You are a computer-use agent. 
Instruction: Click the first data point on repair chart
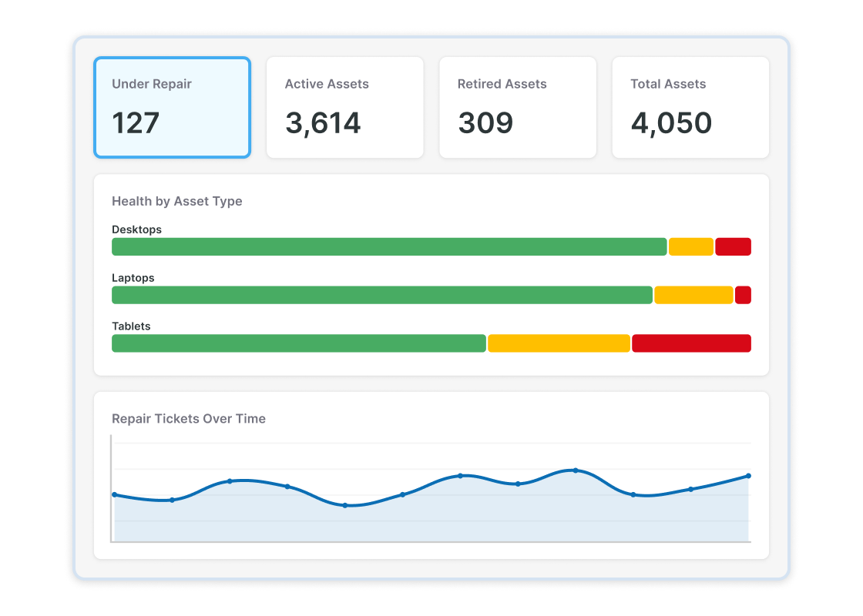tap(115, 494)
